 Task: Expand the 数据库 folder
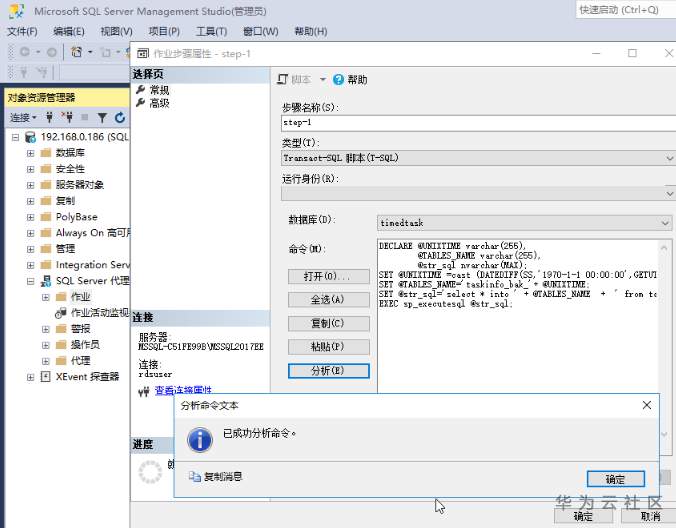[30, 153]
